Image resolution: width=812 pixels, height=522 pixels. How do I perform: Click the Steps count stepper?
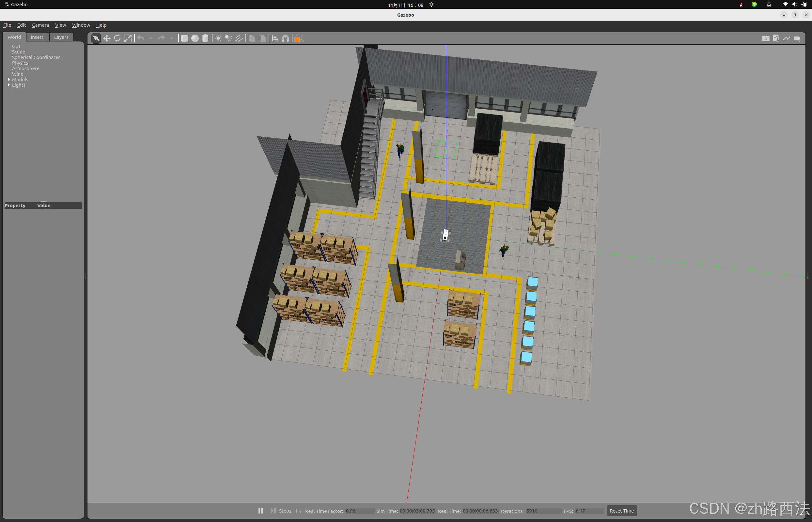point(298,511)
